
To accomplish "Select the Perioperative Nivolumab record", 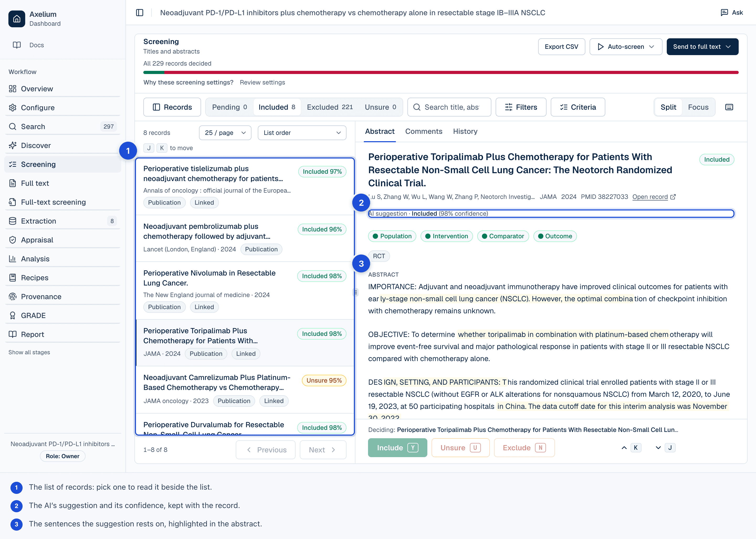I will [245, 291].
